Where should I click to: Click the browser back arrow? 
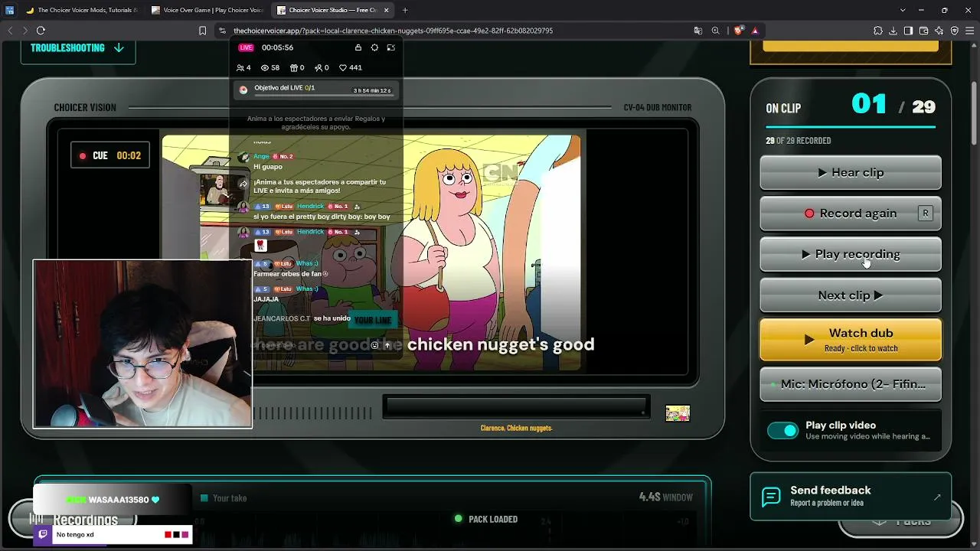pos(10,31)
